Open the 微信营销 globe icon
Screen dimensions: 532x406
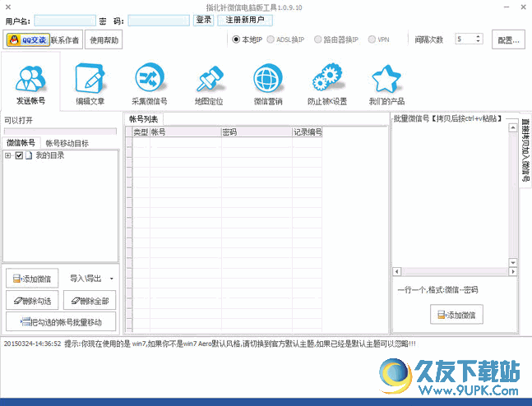[x=268, y=78]
